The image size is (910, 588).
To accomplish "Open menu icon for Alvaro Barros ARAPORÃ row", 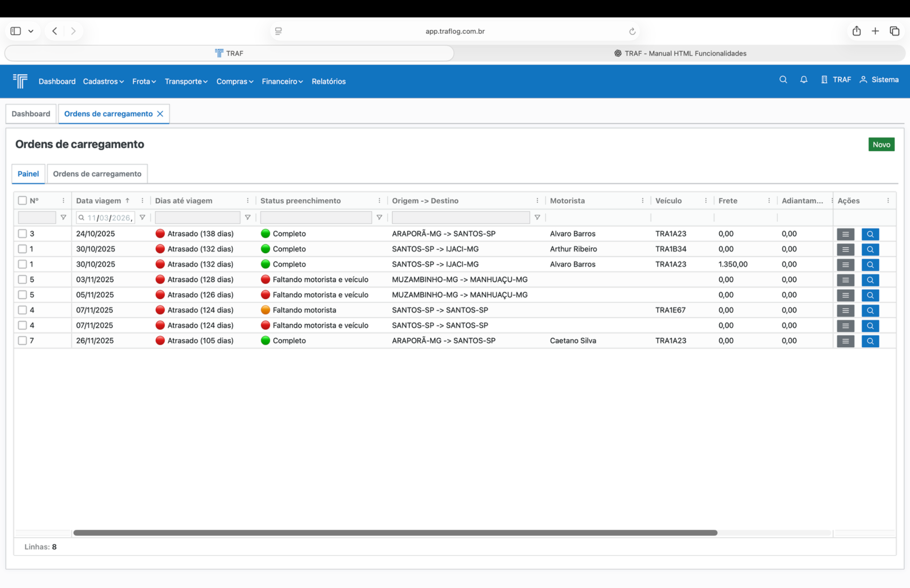I will 845,234.
